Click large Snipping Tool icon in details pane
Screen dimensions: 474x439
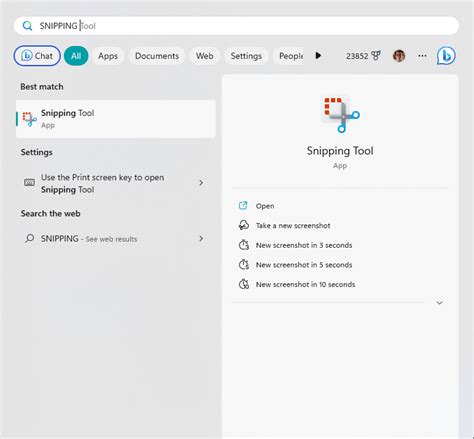(341, 114)
